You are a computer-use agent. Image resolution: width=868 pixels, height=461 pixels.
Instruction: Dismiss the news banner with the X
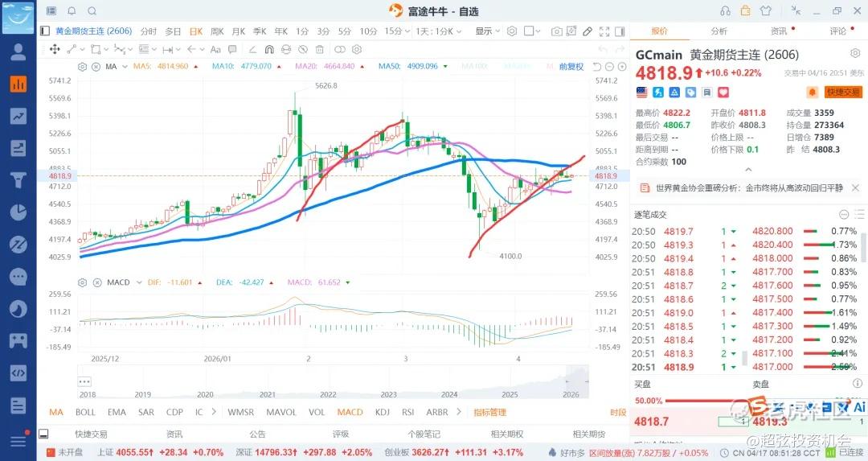855,188
